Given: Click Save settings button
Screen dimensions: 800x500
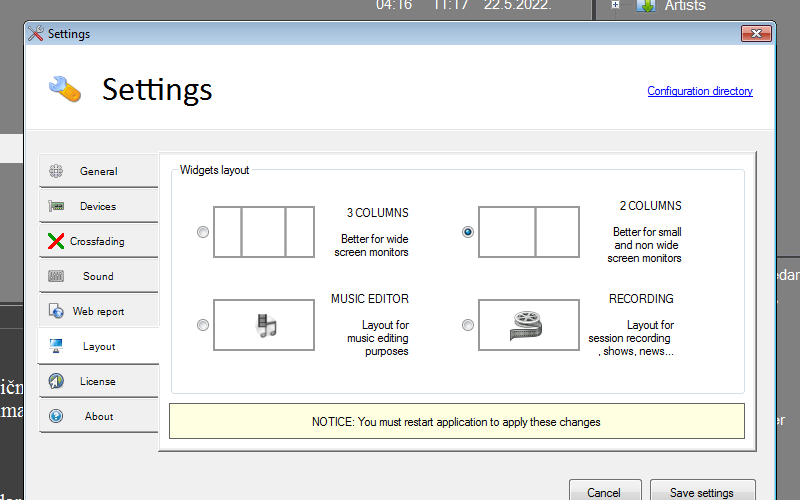Looking at the screenshot, I should point(703,491).
